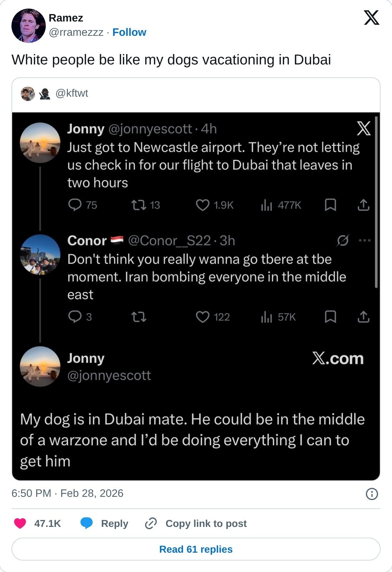Image resolution: width=392 pixels, height=572 pixels.
Task: Open the @rramezzz handle link
Action: (x=76, y=32)
